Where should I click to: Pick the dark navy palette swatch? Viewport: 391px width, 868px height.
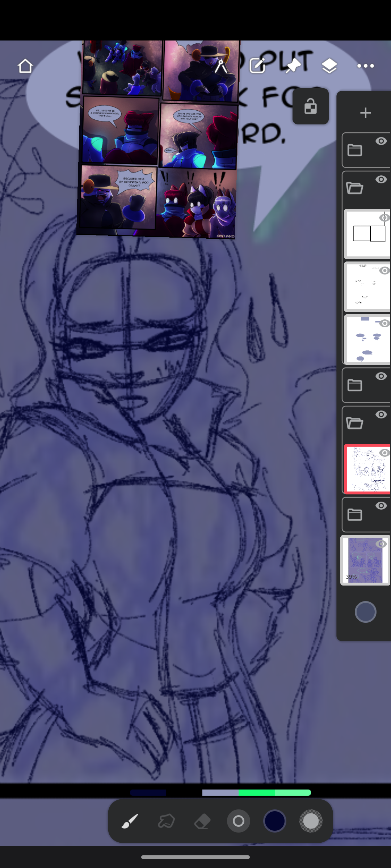point(148,793)
